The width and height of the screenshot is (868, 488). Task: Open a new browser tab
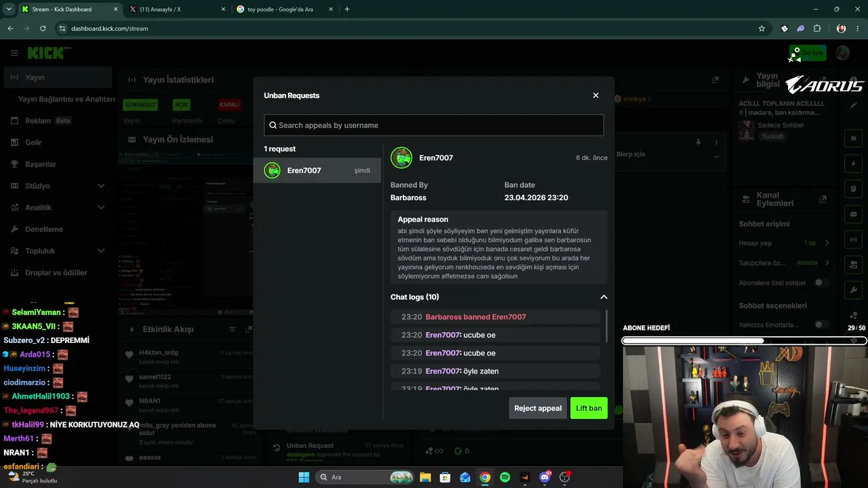tap(347, 9)
